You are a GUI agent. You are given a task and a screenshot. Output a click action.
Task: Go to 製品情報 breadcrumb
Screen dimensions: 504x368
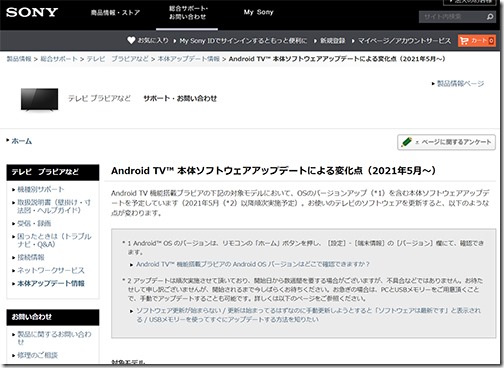(19, 59)
